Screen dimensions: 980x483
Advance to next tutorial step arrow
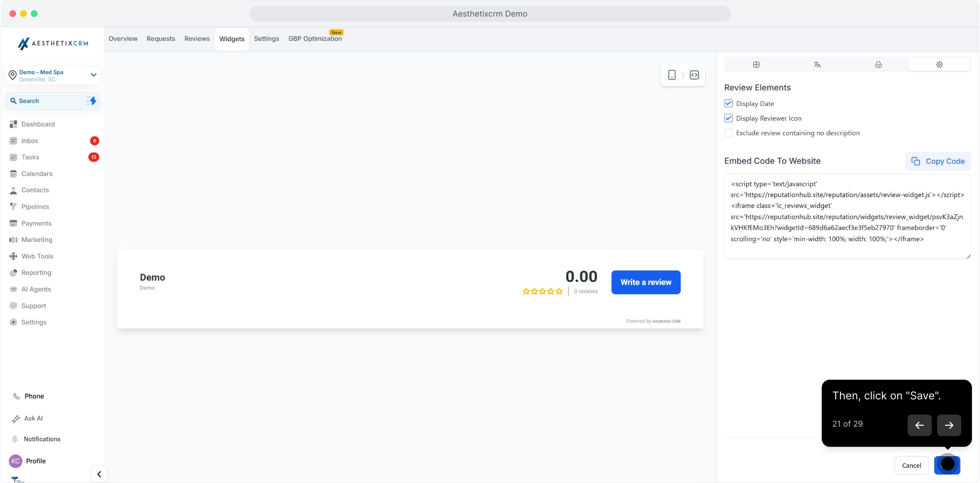(x=949, y=425)
